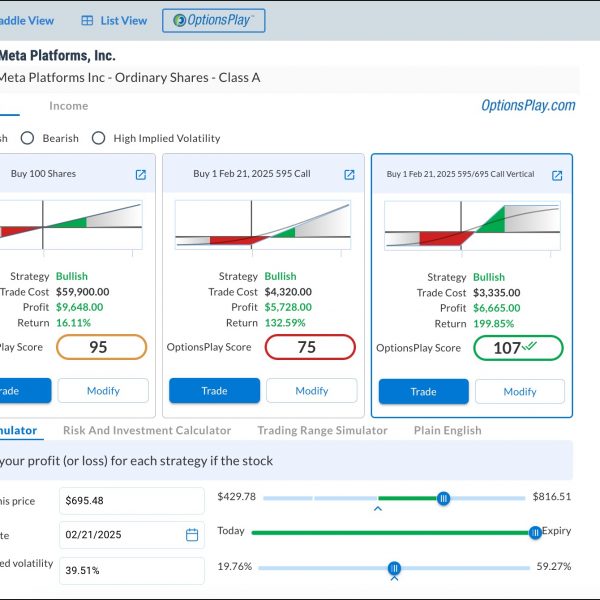Click the price field showing $695.48

point(132,501)
